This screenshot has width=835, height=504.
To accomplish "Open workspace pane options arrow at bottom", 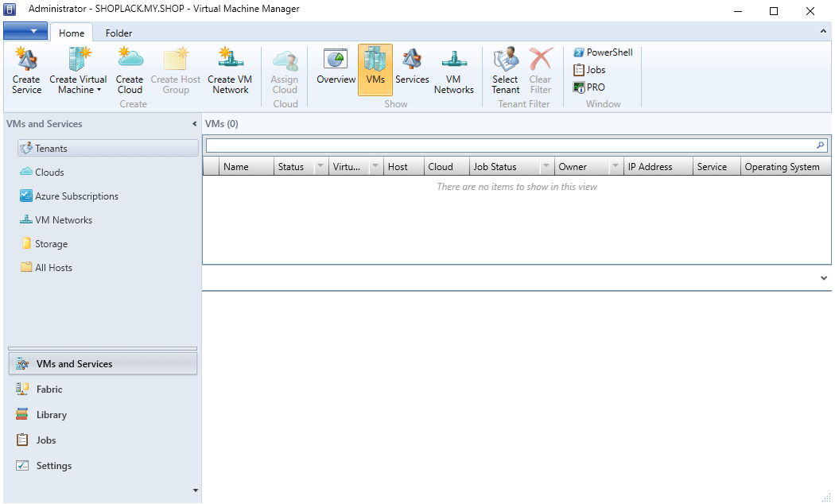I will pyautogui.click(x=196, y=490).
